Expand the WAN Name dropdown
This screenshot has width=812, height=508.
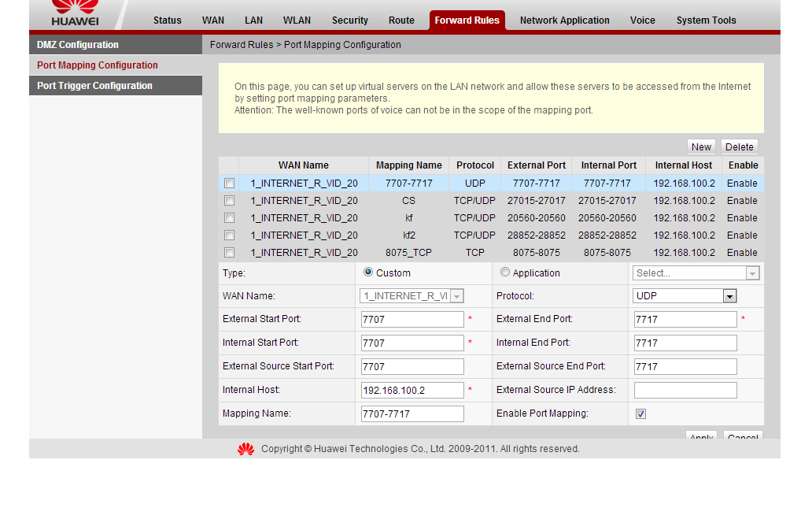[412, 296]
